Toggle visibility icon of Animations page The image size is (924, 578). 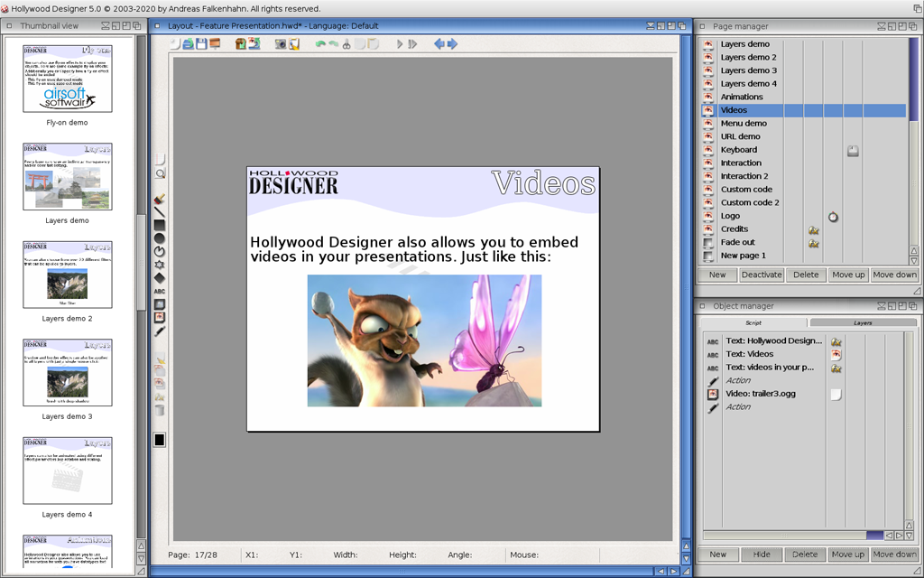coord(708,98)
